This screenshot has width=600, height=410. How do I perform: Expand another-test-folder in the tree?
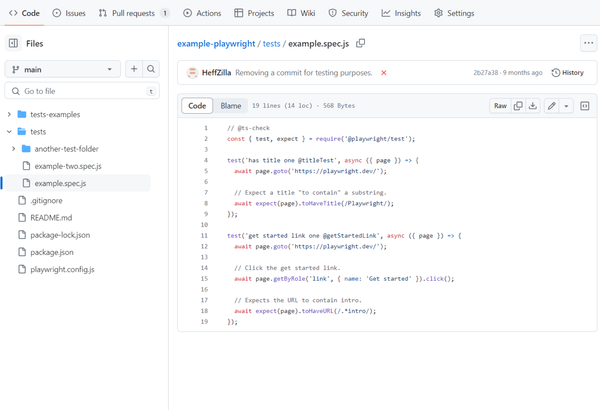14,149
